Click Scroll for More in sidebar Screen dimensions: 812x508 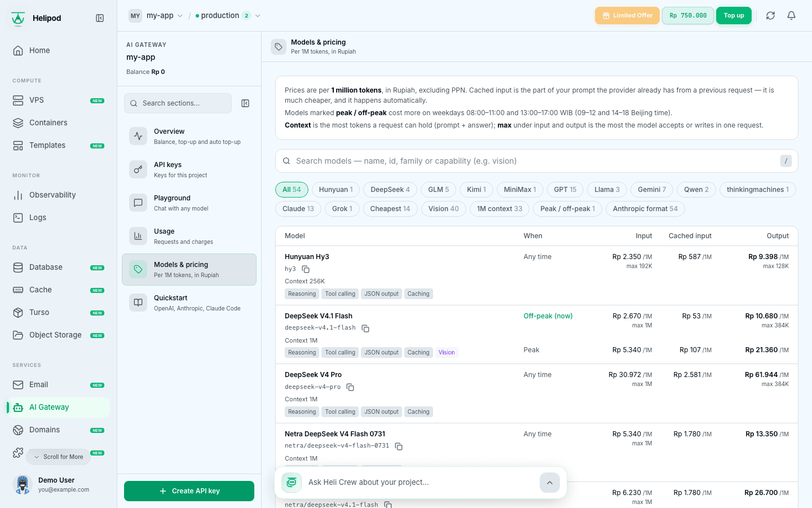coord(58,457)
